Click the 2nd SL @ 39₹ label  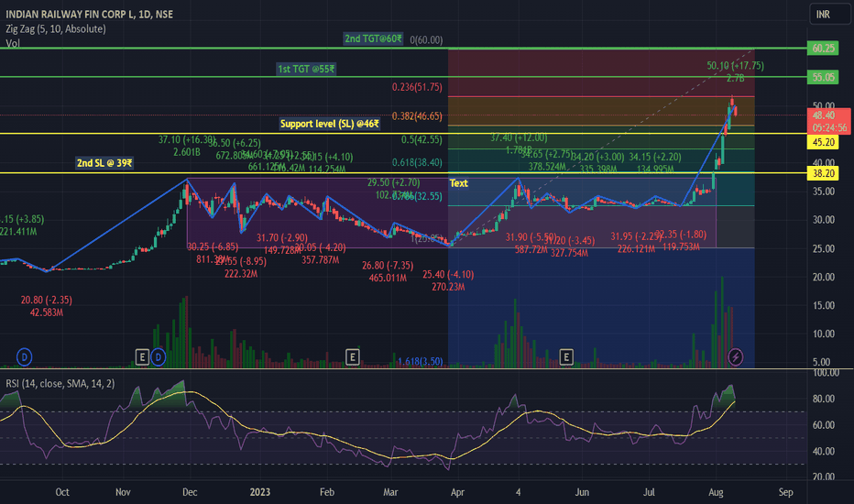(104, 163)
